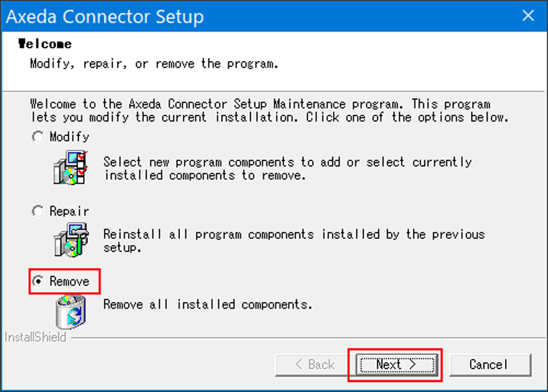
Task: Click the Modify components icon with checkmarks
Action: coord(71,167)
